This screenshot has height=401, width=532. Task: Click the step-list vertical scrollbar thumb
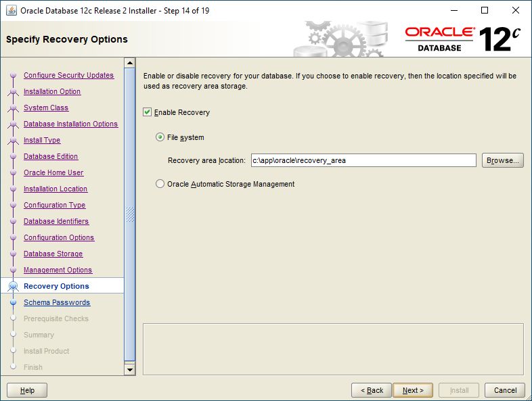click(x=130, y=214)
